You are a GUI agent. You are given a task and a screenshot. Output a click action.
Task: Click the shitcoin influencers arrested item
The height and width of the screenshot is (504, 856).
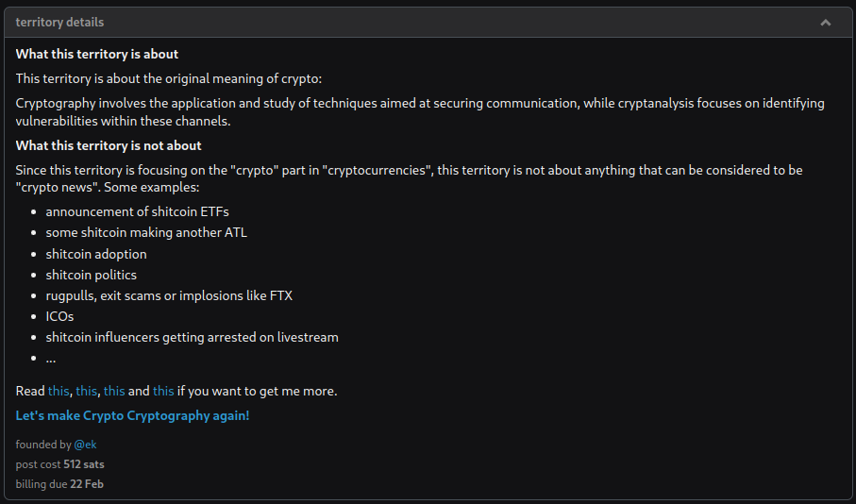point(192,337)
